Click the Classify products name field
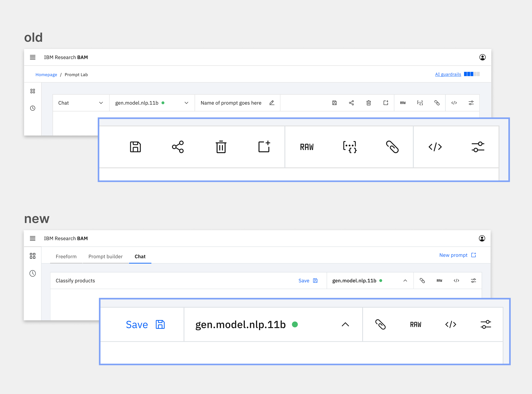The width and height of the screenshot is (532, 394). (75, 281)
